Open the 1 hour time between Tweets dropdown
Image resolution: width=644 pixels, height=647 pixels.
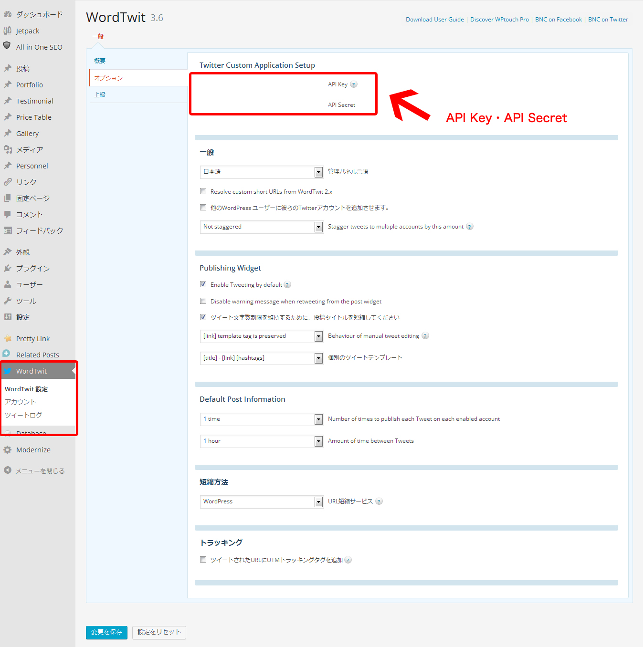pyautogui.click(x=262, y=441)
